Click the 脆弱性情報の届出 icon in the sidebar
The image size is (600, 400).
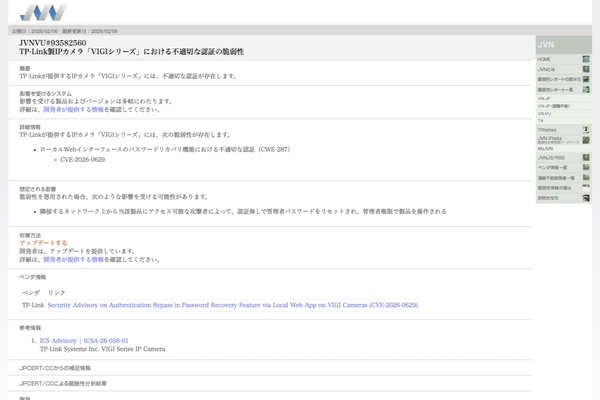click(586, 188)
